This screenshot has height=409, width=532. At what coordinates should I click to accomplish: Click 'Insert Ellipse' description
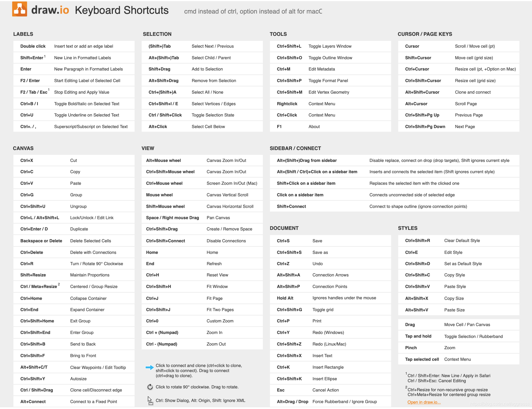(x=325, y=379)
